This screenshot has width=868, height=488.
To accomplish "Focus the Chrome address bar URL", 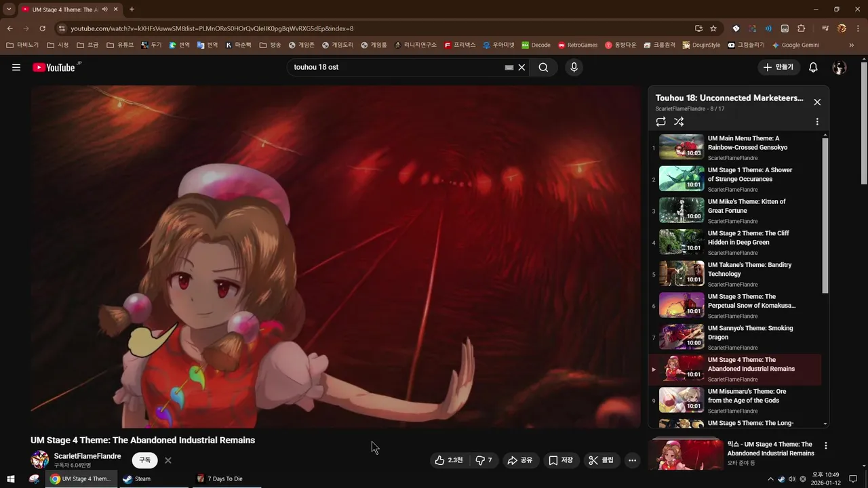I will point(212,28).
